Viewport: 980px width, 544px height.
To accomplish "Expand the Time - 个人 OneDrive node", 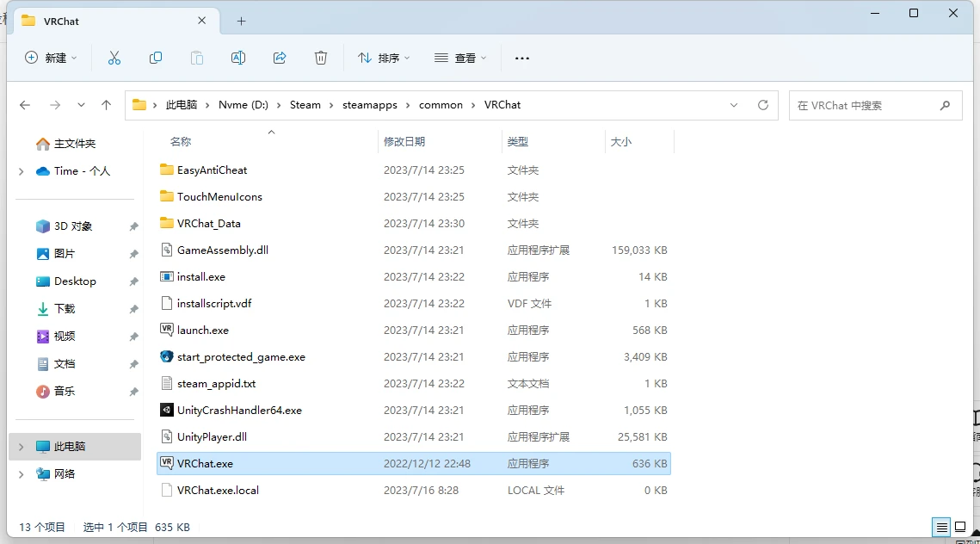I will (x=22, y=171).
